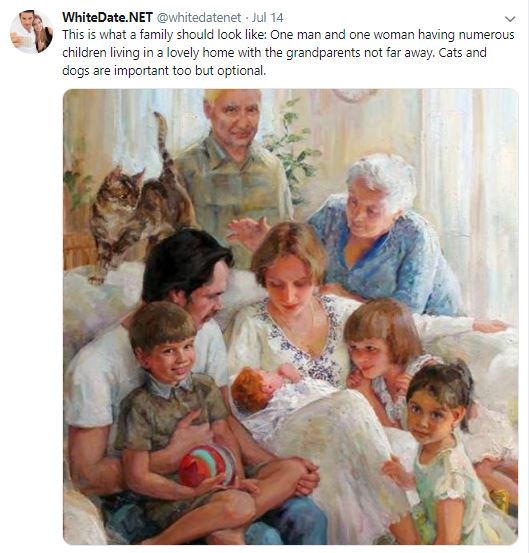
Task: Click the small girl in the pale green dress
Action: click(x=443, y=451)
